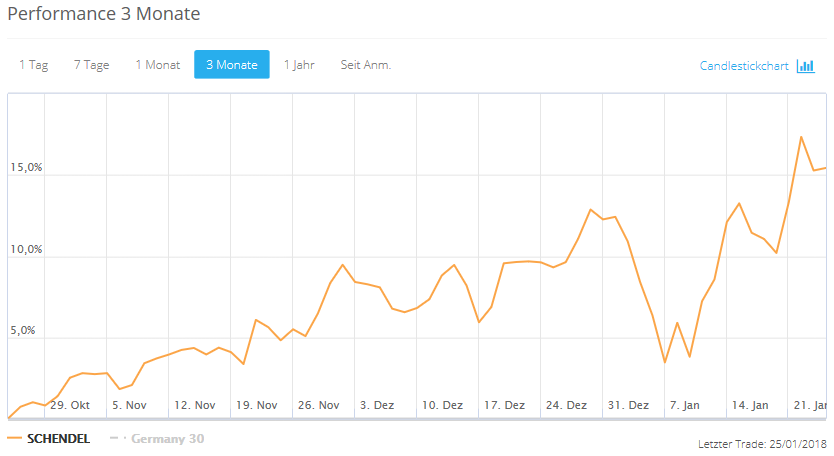Select the 7 Tage performance tab
The image size is (834, 456).
point(91,65)
